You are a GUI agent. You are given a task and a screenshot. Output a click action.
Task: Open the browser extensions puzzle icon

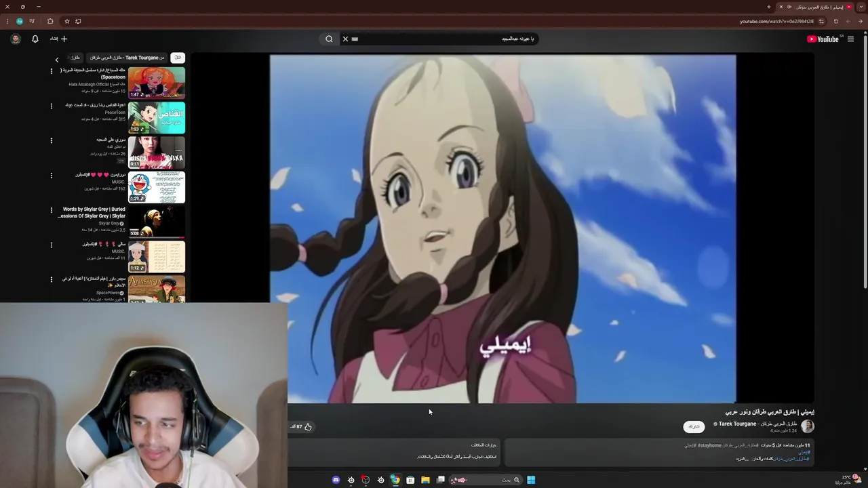click(50, 21)
